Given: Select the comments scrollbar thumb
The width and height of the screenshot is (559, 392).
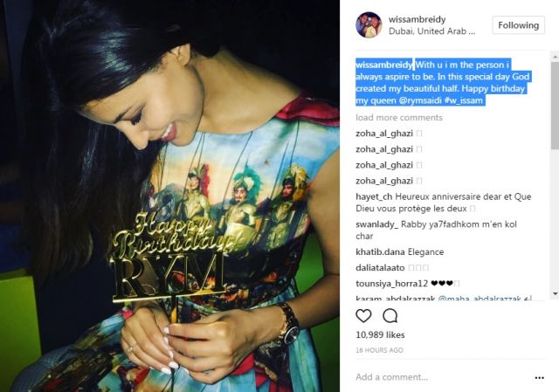Looking at the screenshot, I should (556, 105).
